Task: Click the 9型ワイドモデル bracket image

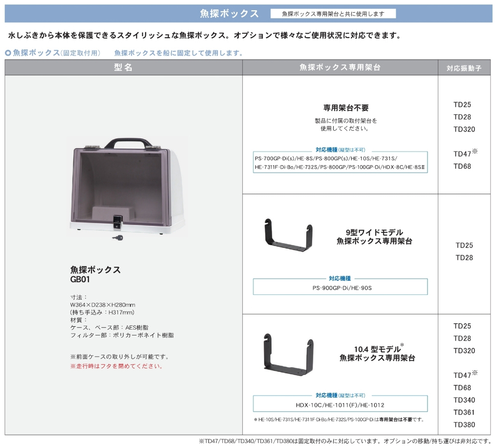Action: point(289,235)
